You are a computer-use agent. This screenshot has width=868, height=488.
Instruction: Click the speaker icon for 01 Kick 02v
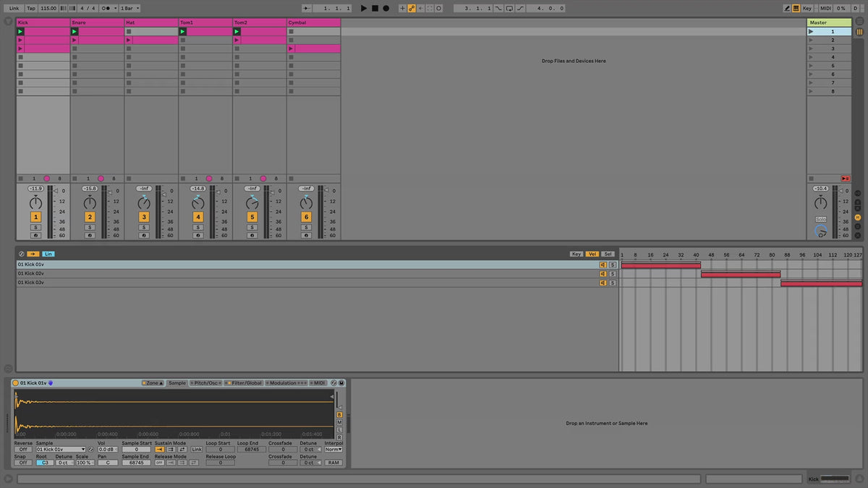click(603, 274)
